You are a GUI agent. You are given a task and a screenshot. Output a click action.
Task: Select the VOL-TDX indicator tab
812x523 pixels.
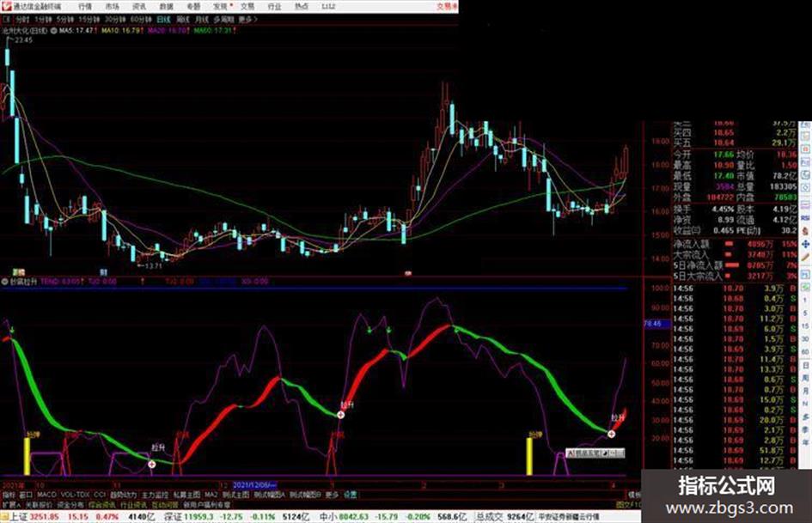point(76,495)
